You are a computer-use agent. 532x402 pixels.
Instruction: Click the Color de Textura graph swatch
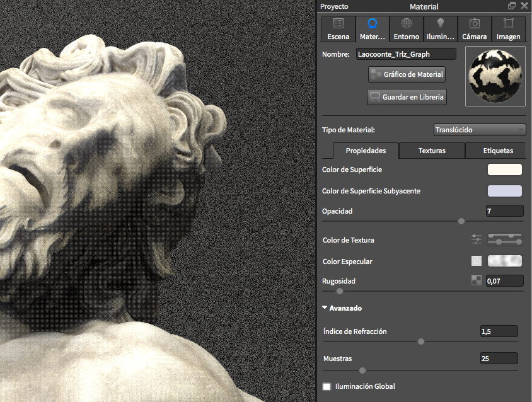[x=504, y=239]
